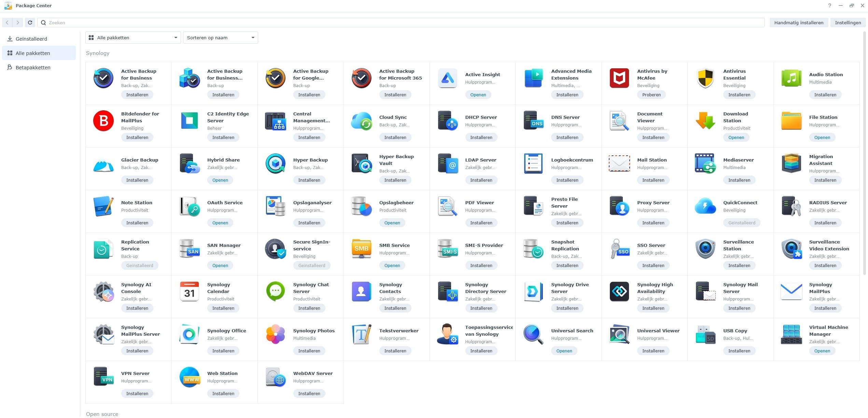Click the Web Station WWW icon

click(x=189, y=377)
